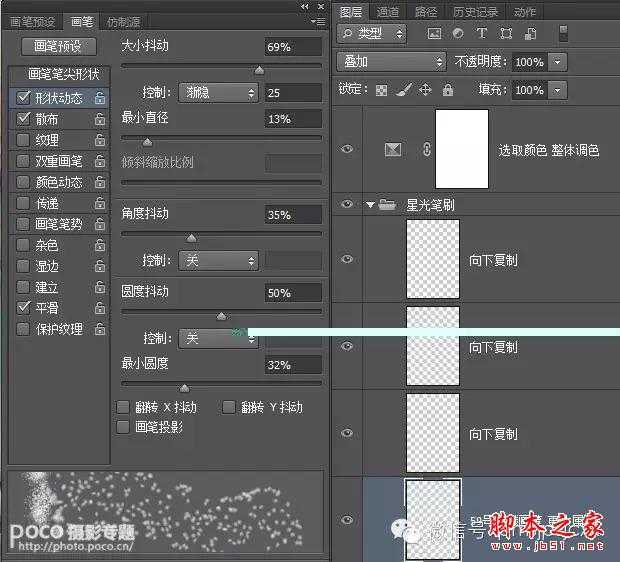Viewport: 620px width, 562px height.
Task: Enable the 纹理 checkbox
Action: click(x=23, y=140)
